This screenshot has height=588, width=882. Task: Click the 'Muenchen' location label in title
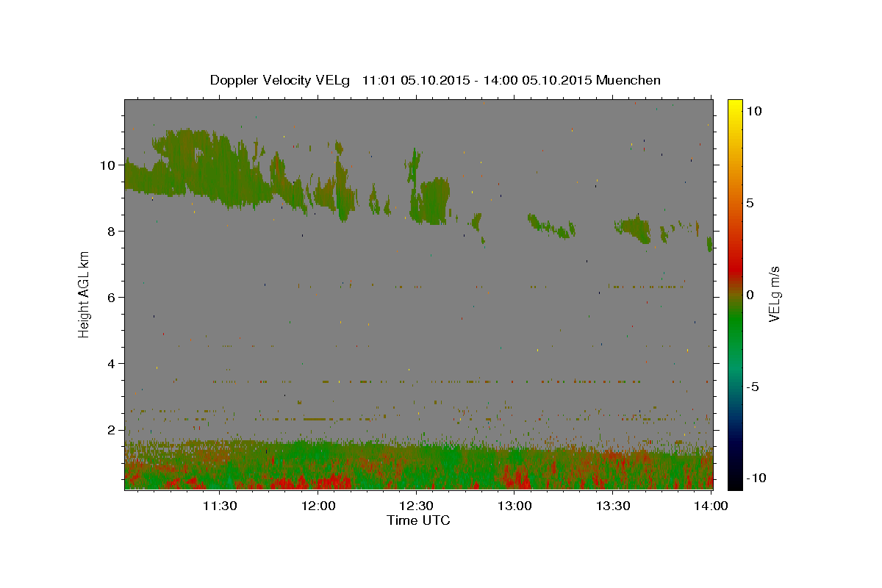click(628, 80)
